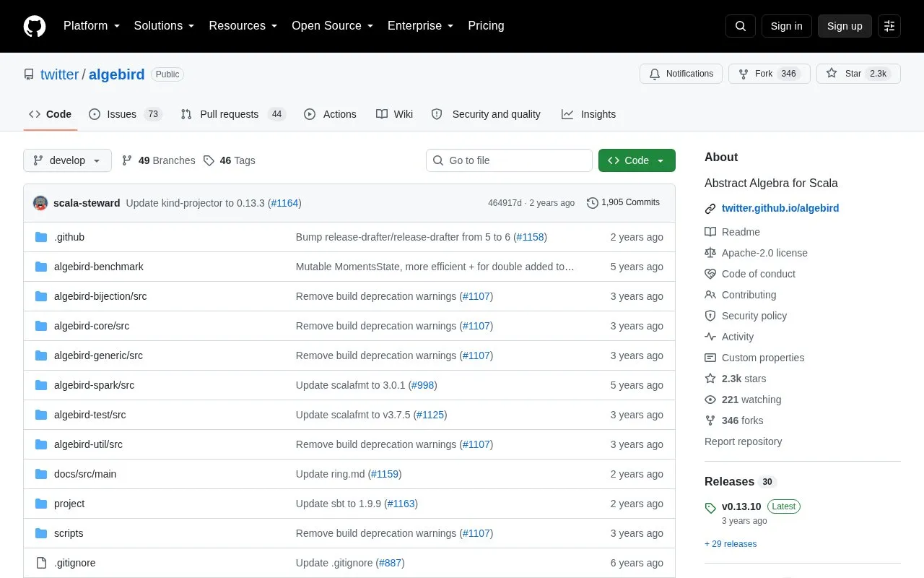Click the Go to file input
Screen dimensions: 924x578
click(x=509, y=160)
